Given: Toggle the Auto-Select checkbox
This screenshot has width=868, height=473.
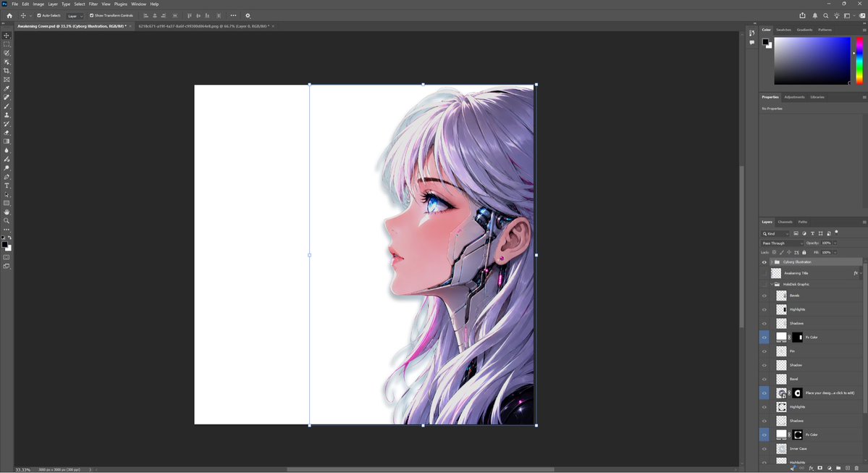Looking at the screenshot, I should (39, 15).
